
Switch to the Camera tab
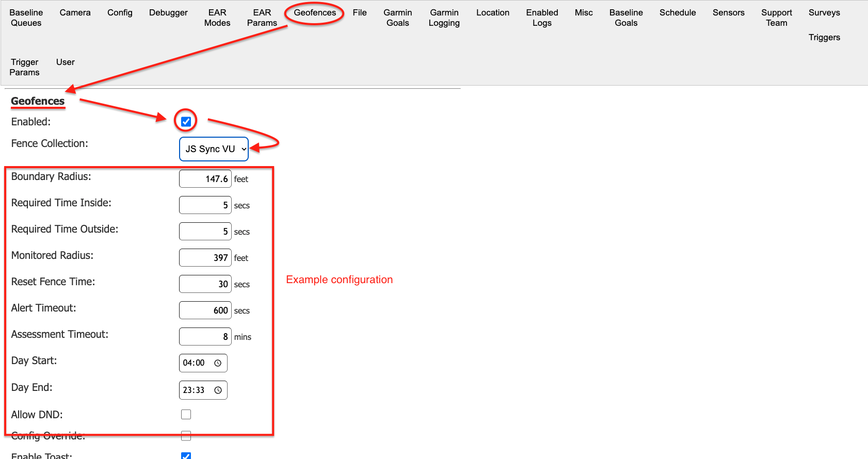click(x=75, y=12)
